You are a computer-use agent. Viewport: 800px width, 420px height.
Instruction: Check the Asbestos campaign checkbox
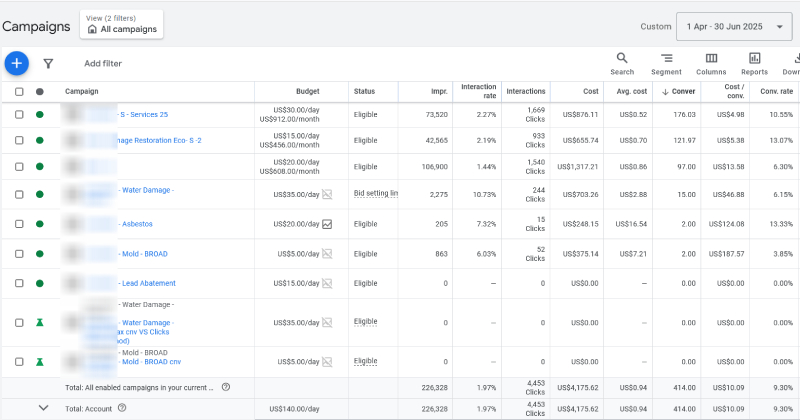[19, 224]
